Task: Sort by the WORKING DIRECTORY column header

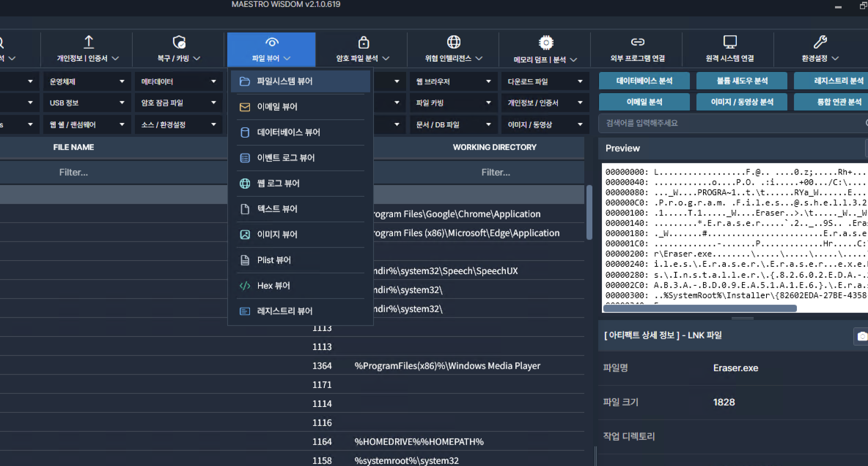Action: coord(494,148)
